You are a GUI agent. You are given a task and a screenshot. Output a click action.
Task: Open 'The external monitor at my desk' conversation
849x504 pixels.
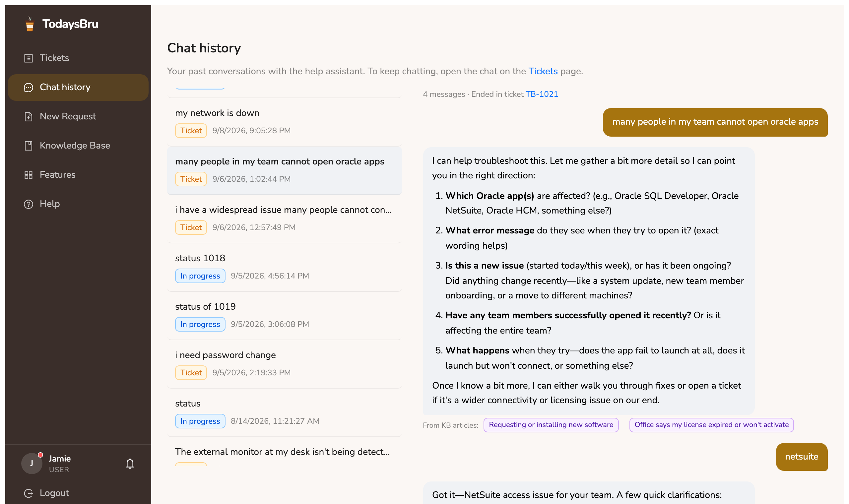(285, 452)
